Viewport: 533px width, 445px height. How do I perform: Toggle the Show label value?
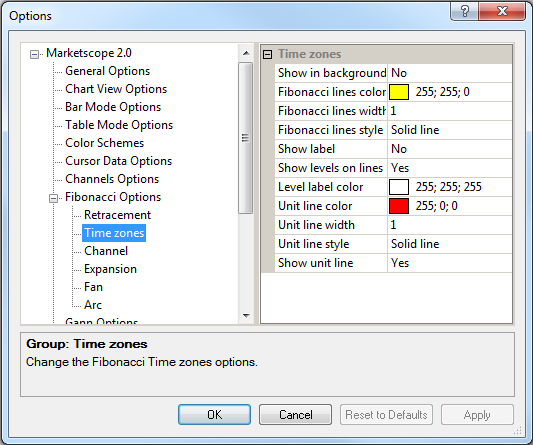[449, 149]
